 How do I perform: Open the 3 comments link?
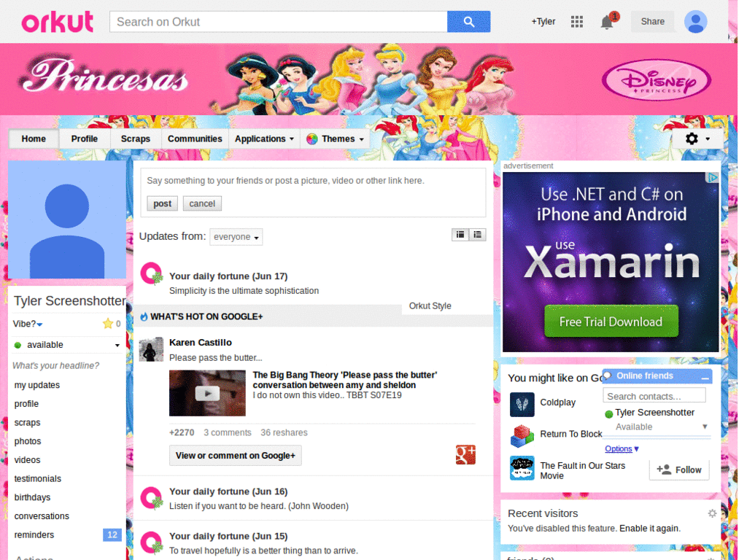pos(228,433)
